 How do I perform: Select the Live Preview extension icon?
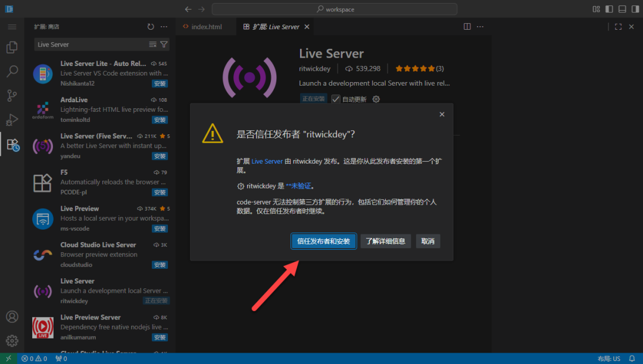pyautogui.click(x=43, y=219)
